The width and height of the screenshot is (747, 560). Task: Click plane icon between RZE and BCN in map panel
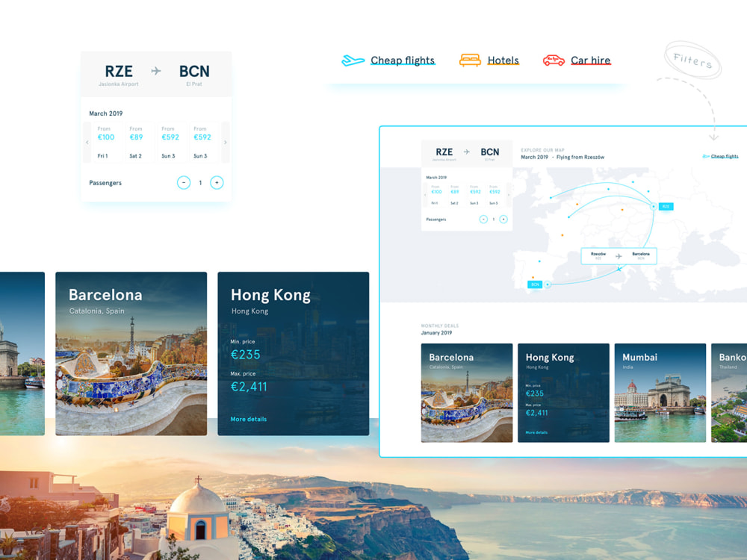click(467, 152)
